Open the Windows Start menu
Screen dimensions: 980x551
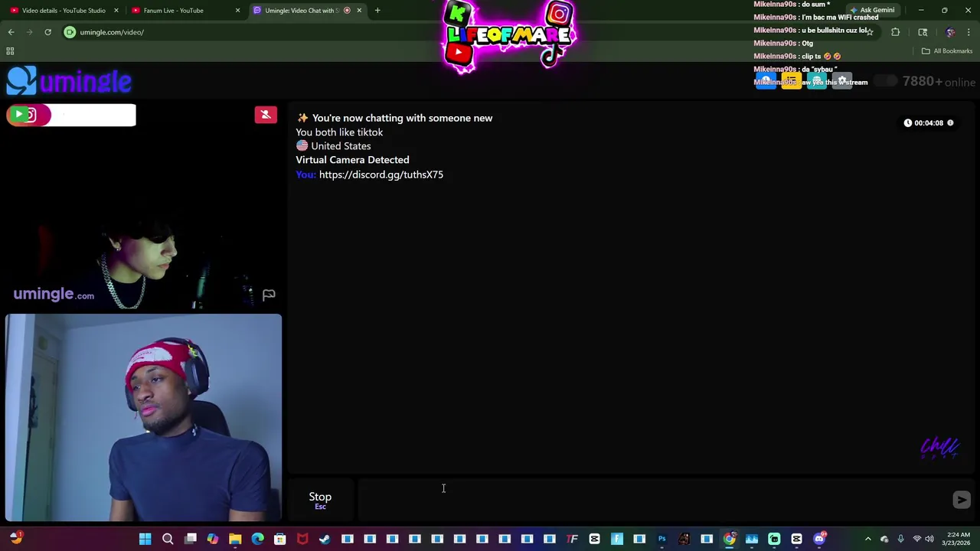(x=145, y=540)
